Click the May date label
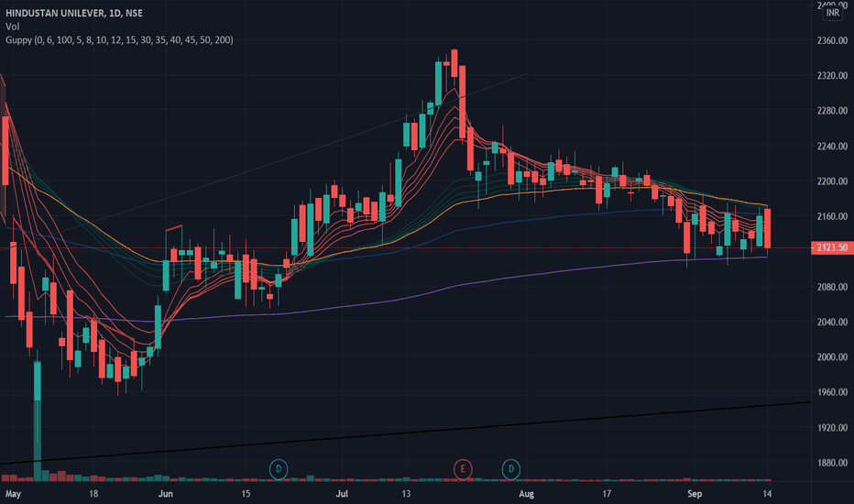Viewport: 854px width, 504px height. (x=13, y=494)
